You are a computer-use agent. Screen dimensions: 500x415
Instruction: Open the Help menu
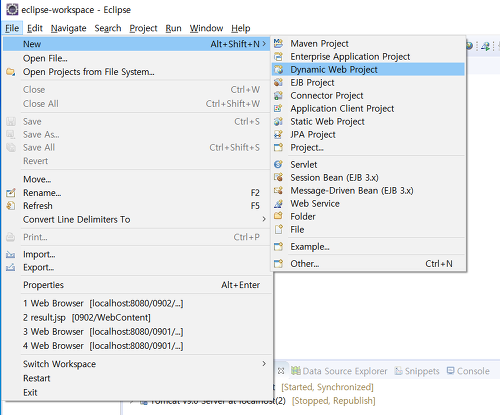[241, 28]
